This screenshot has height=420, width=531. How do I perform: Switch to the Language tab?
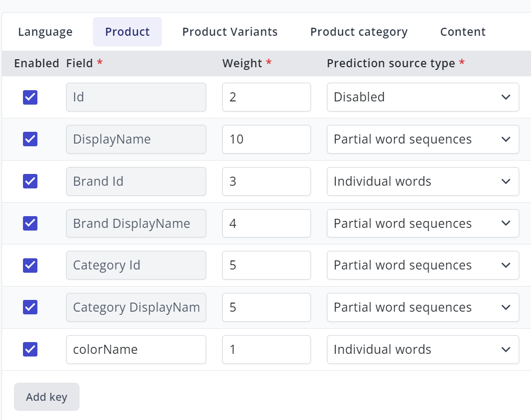45,31
